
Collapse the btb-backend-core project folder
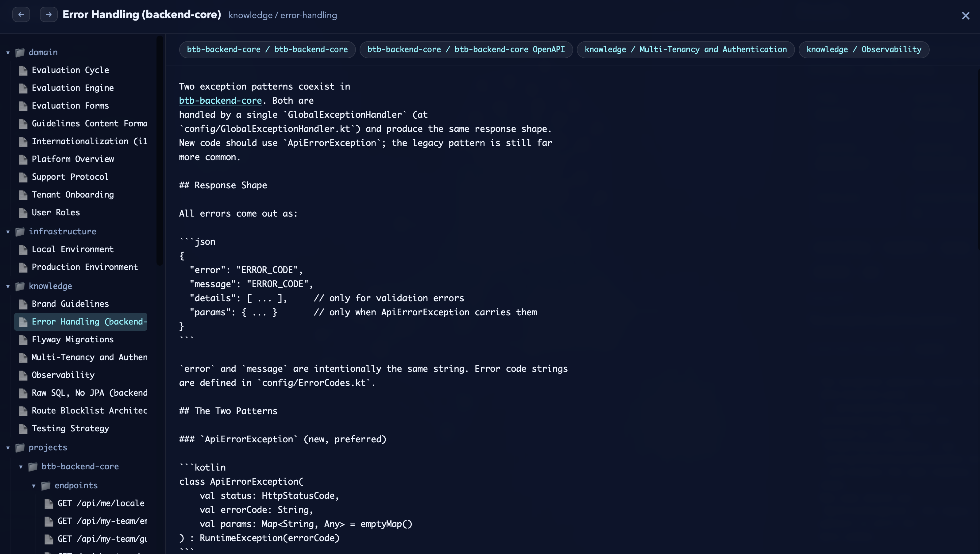point(21,467)
